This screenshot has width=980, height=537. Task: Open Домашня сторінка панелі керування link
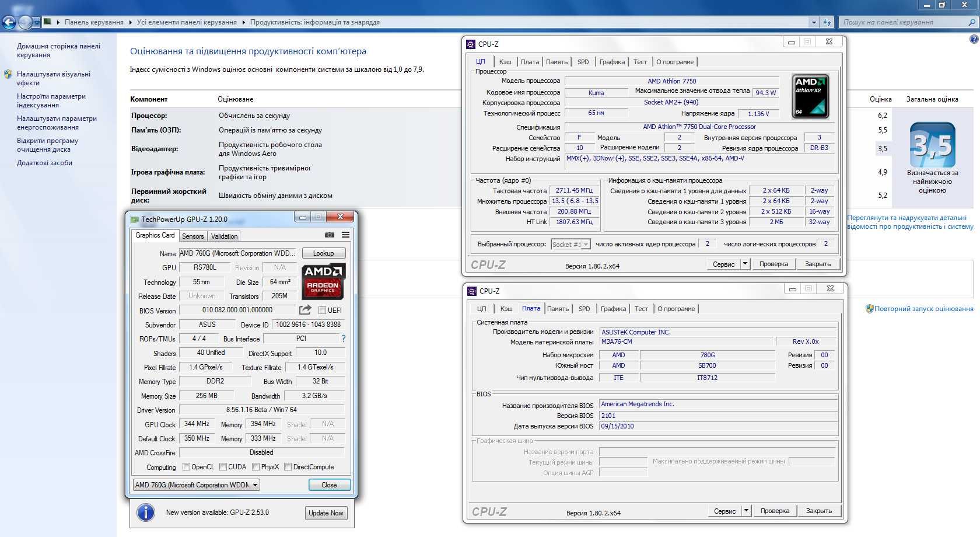pyautogui.click(x=58, y=50)
